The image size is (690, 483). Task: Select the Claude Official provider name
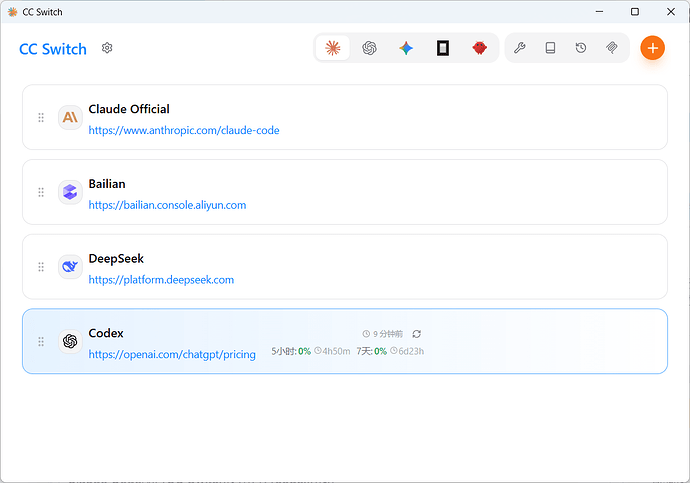[129, 109]
